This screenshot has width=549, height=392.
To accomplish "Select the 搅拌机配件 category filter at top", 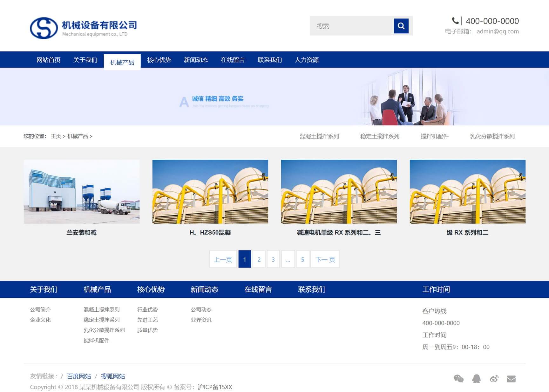I will pyautogui.click(x=434, y=136).
